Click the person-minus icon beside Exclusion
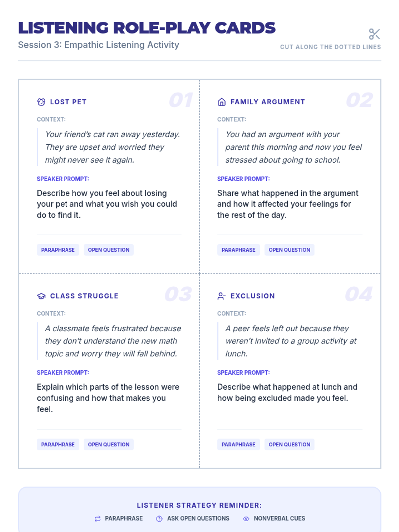The image size is (399, 532). tap(222, 296)
